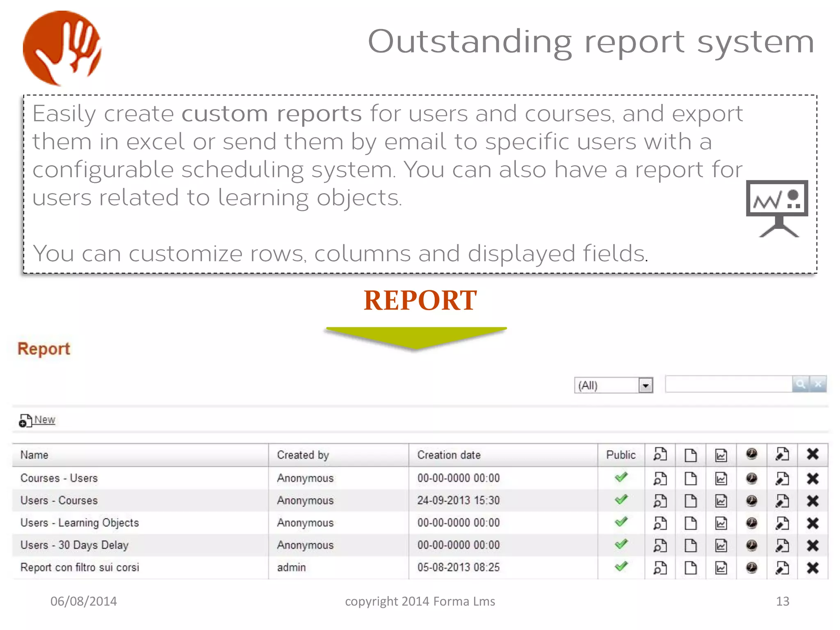
Task: Click the presentation board chart graphic
Action: pos(777,209)
